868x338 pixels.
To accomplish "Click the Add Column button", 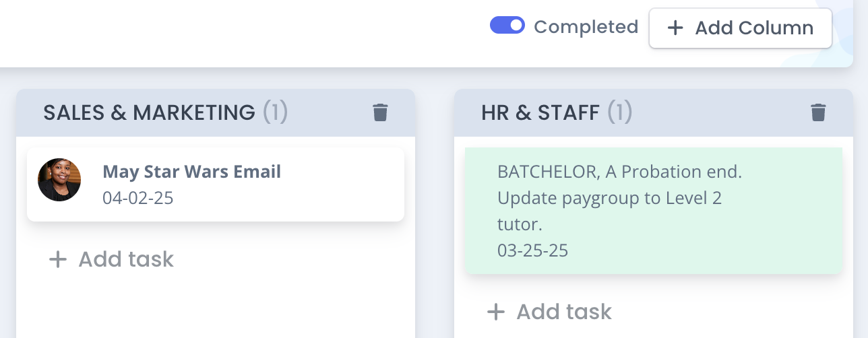I will [740, 28].
